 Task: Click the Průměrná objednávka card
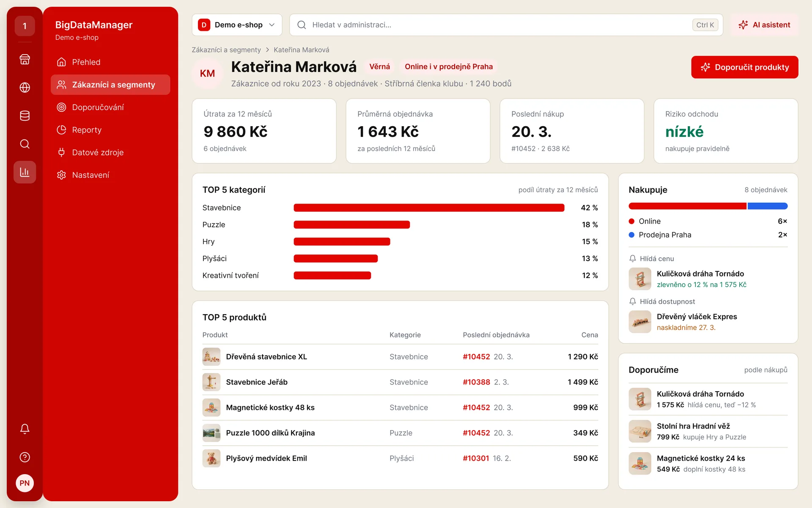[x=418, y=131]
